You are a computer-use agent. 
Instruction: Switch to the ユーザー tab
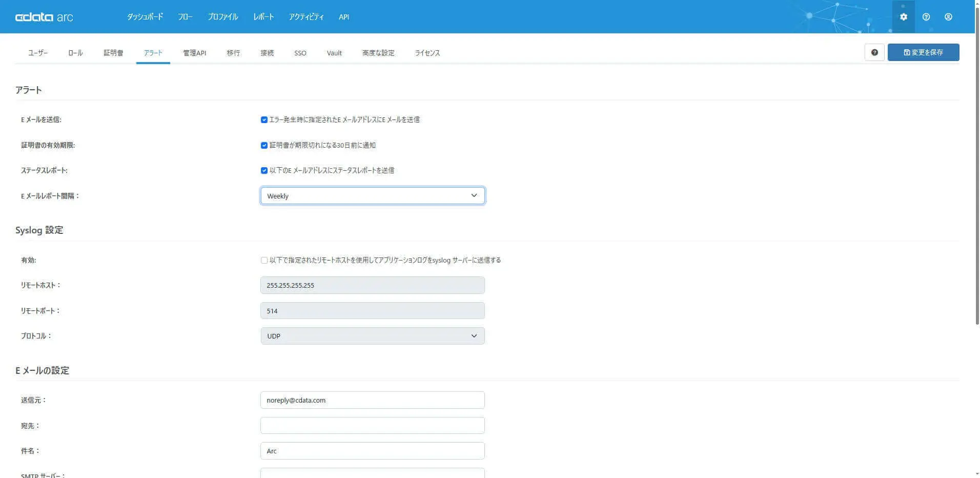click(38, 53)
